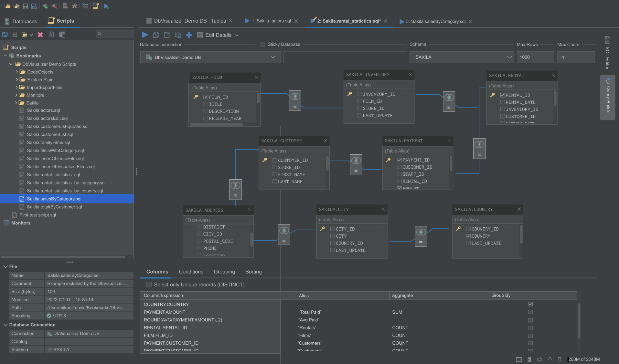Toggle COUNTRY checkbox in SAKILA.COUNTRY

click(x=468, y=236)
